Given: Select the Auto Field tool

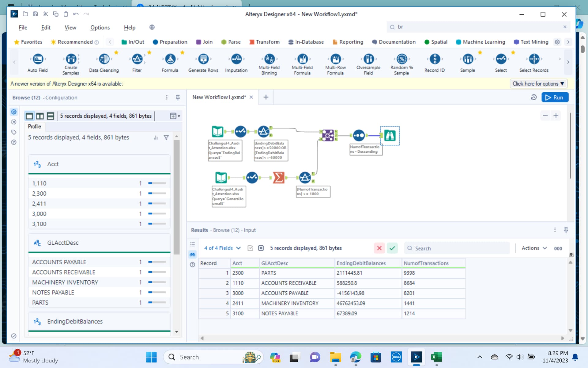Looking at the screenshot, I should coord(38,63).
